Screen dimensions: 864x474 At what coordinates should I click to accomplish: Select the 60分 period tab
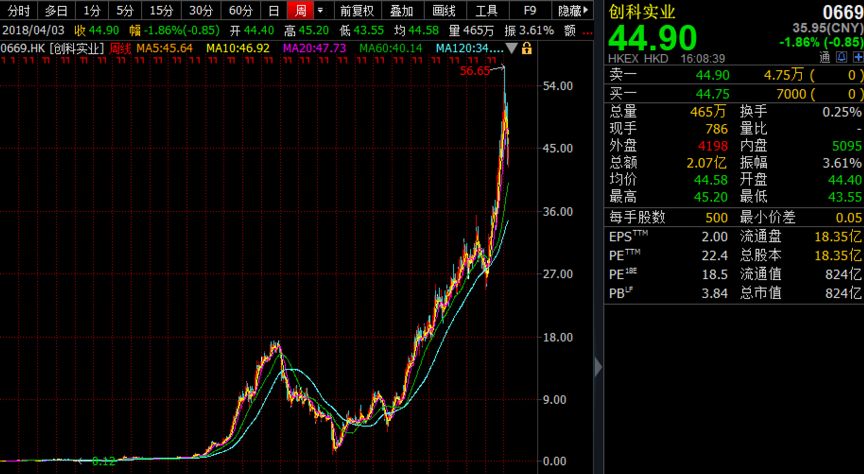241,10
